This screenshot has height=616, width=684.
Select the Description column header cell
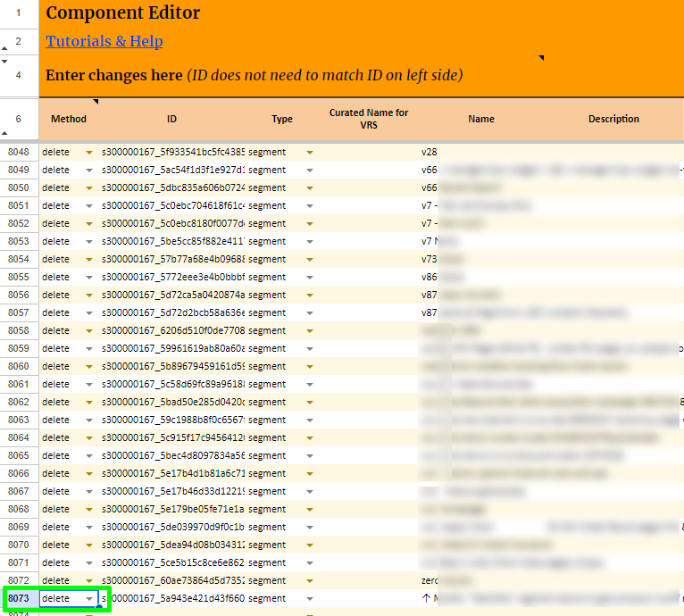point(613,119)
